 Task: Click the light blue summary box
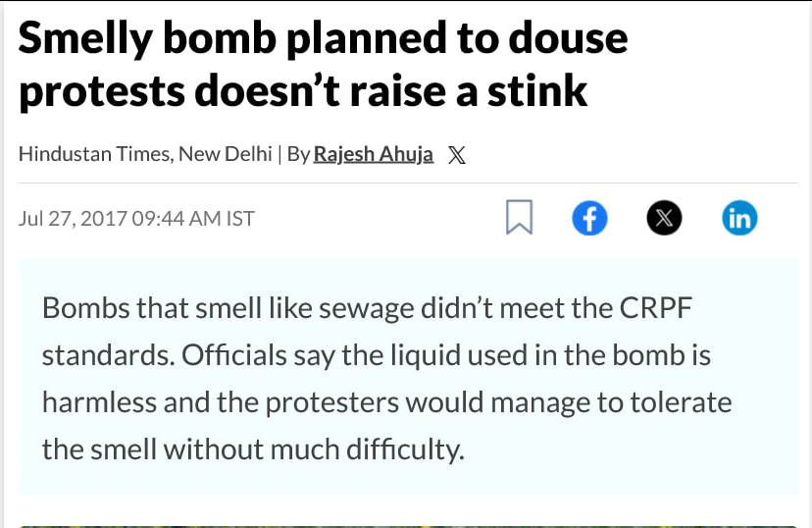click(408, 377)
